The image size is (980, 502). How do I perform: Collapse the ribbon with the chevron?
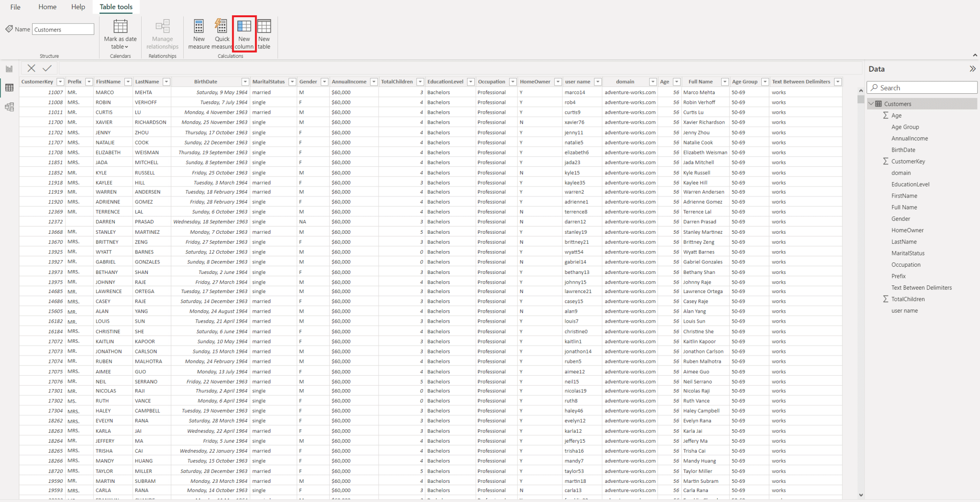[975, 55]
